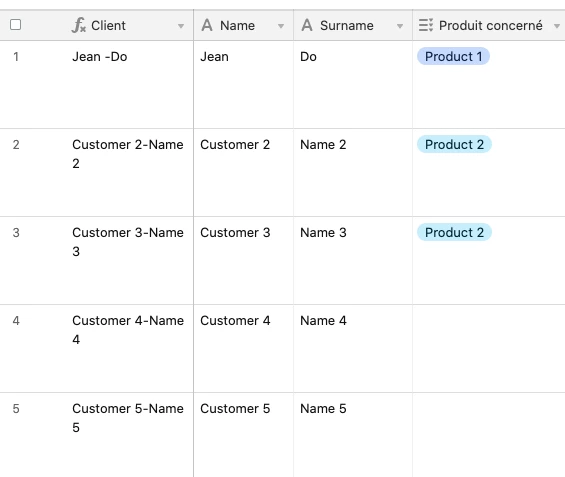
Task: Select the Product 1 tag in row 1
Action: tap(453, 57)
